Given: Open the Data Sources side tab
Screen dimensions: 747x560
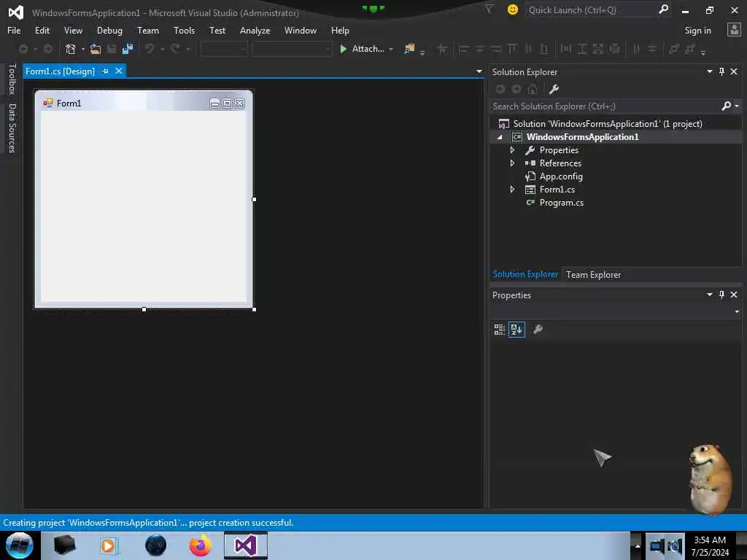Looking at the screenshot, I should [12, 128].
